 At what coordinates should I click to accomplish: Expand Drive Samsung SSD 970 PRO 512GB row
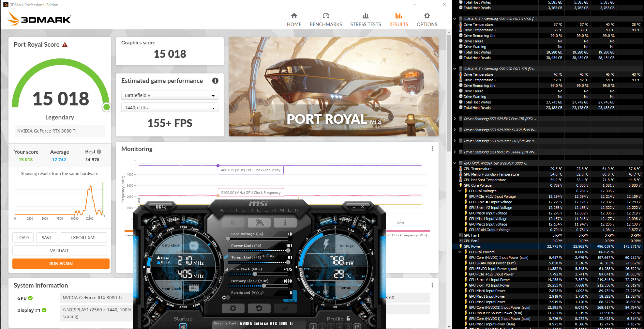click(455, 130)
